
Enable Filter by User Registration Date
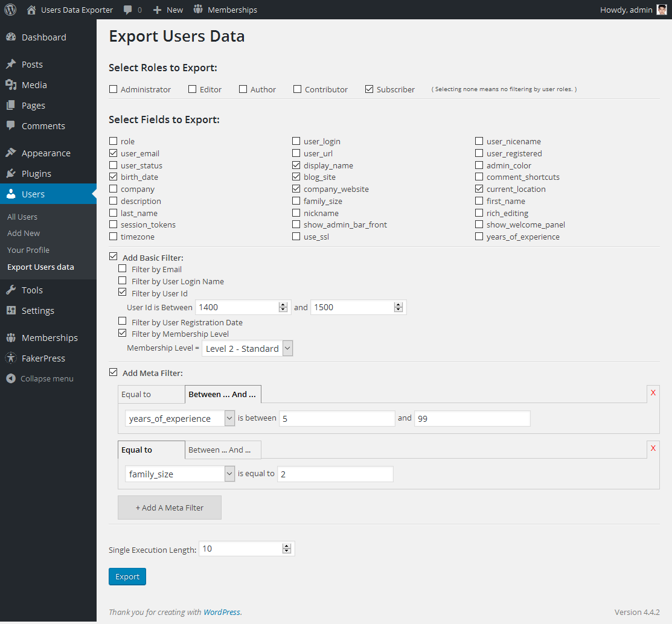(x=123, y=322)
